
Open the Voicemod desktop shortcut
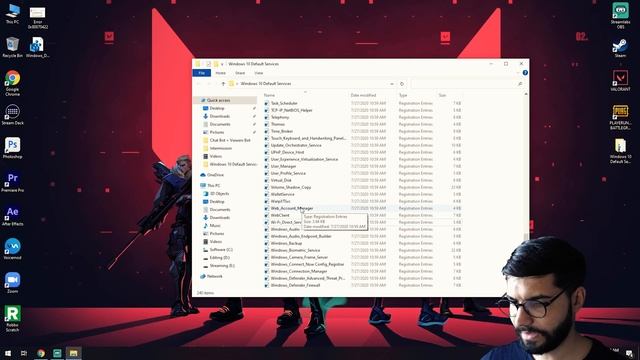click(12, 249)
